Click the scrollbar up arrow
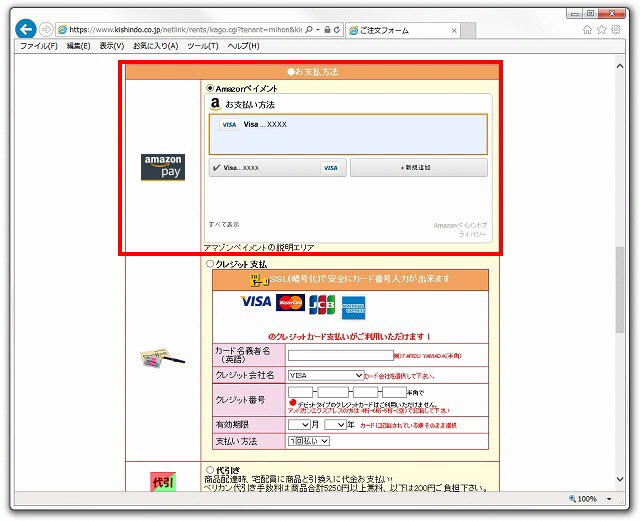Viewport: 640px width, 521px height. coord(620,66)
